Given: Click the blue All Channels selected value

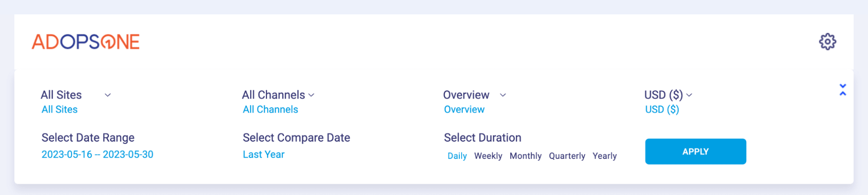Looking at the screenshot, I should (x=270, y=109).
